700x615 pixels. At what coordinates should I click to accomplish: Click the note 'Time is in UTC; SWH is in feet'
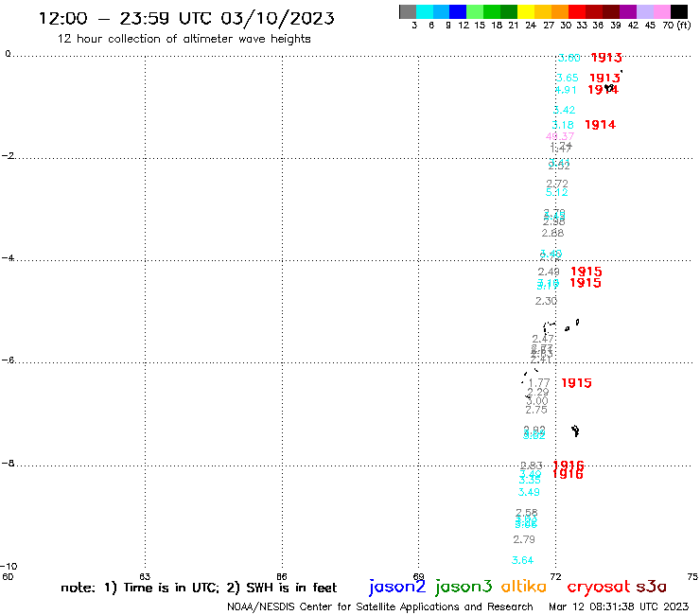199,588
